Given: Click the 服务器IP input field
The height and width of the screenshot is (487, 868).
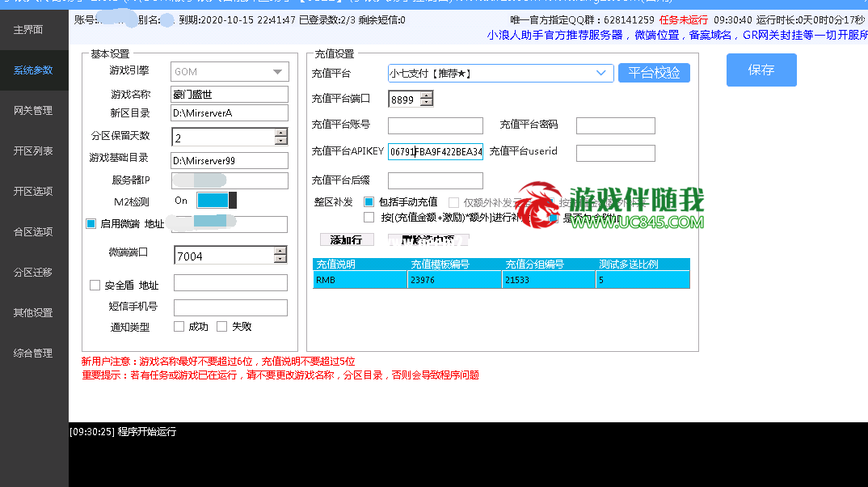Looking at the screenshot, I should point(230,180).
